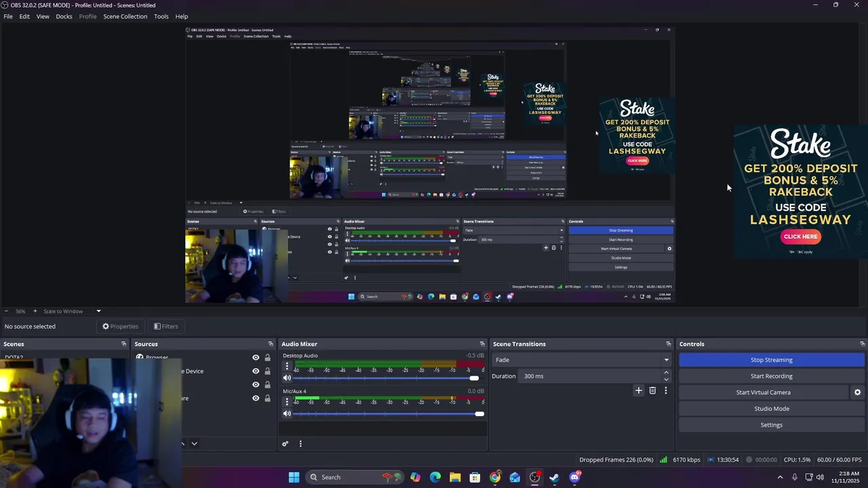
Task: Mute Mic/Aux 4 with its speaker icon
Action: click(x=287, y=413)
